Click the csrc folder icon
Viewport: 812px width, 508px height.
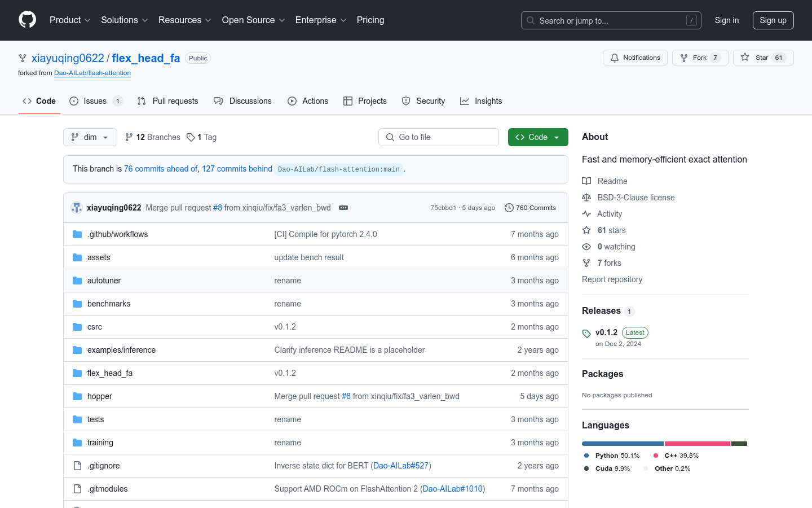(x=77, y=327)
